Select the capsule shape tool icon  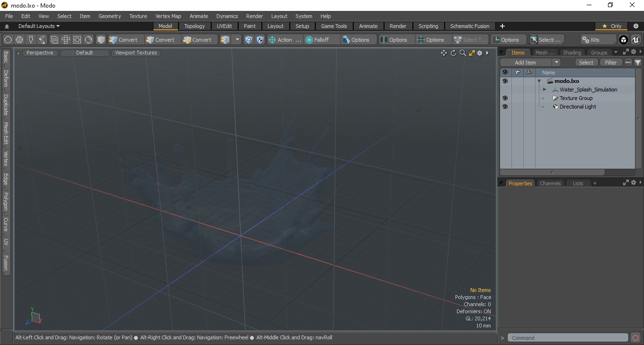tap(54, 40)
